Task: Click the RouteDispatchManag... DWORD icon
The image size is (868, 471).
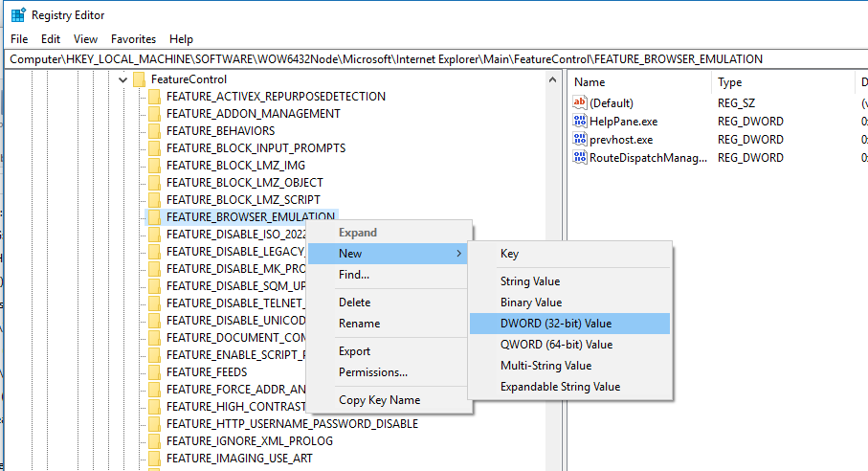Action: pos(580,157)
